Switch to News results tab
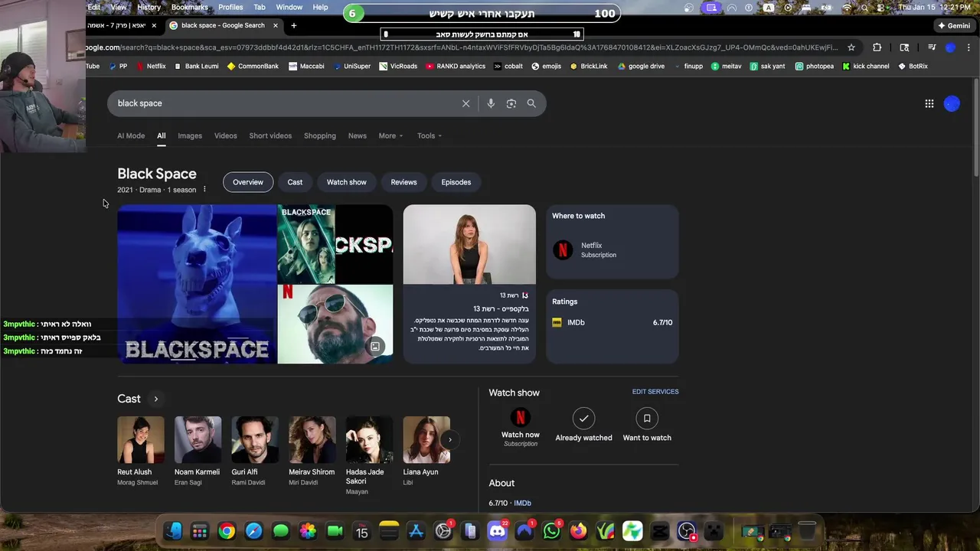 click(358, 135)
